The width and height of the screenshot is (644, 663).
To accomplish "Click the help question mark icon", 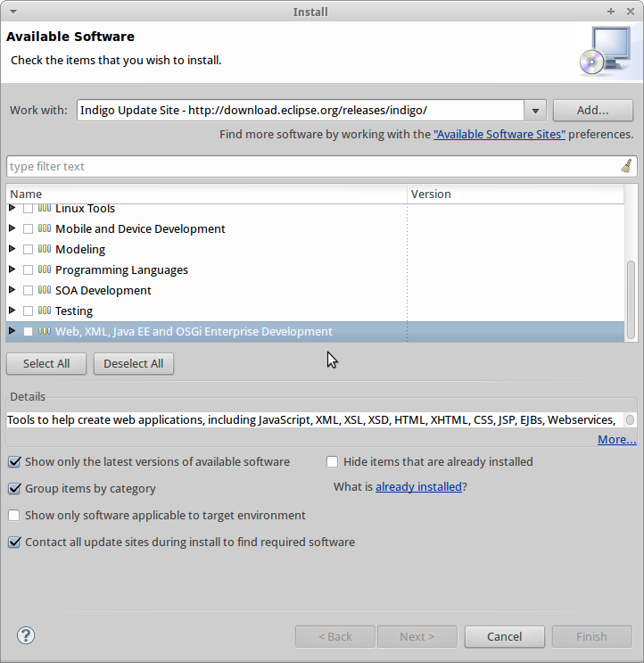I will [x=26, y=635].
